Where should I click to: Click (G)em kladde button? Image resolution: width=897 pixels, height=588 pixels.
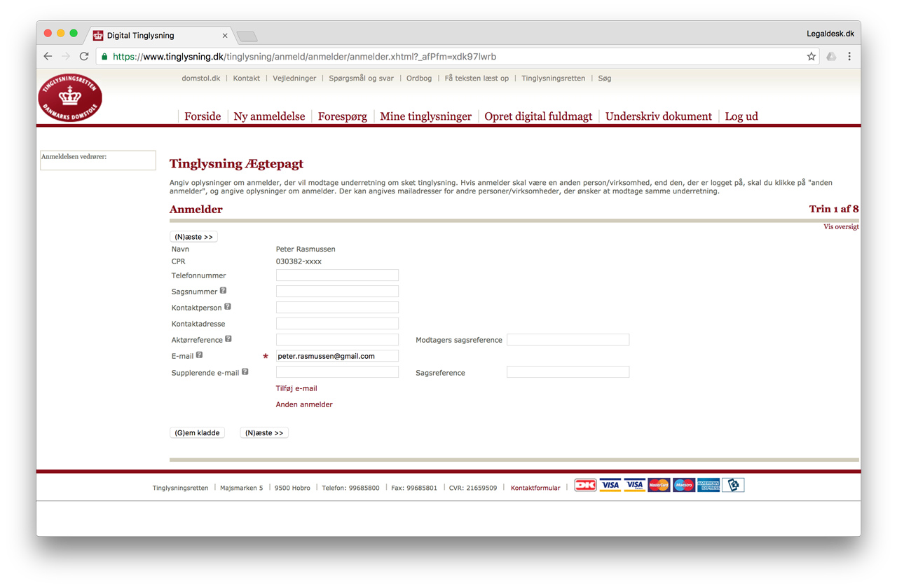[197, 433]
